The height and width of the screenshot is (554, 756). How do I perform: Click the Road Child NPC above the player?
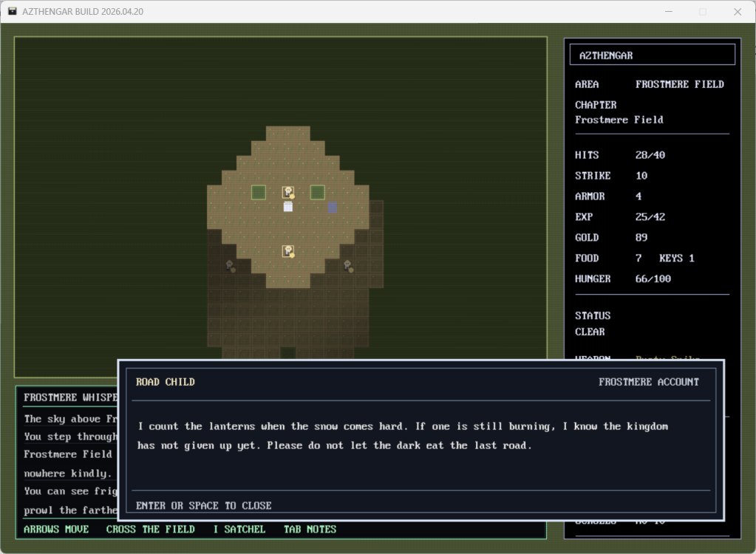[x=288, y=192]
